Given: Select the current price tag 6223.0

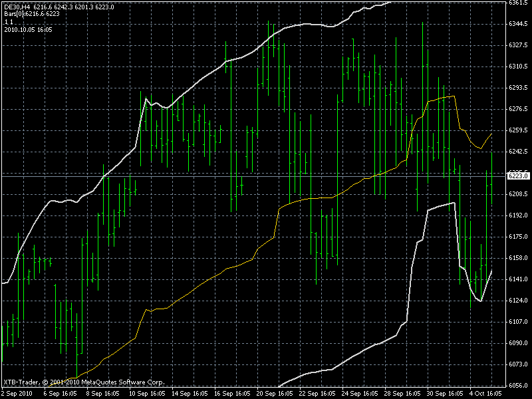Looking at the screenshot, I should coord(518,176).
